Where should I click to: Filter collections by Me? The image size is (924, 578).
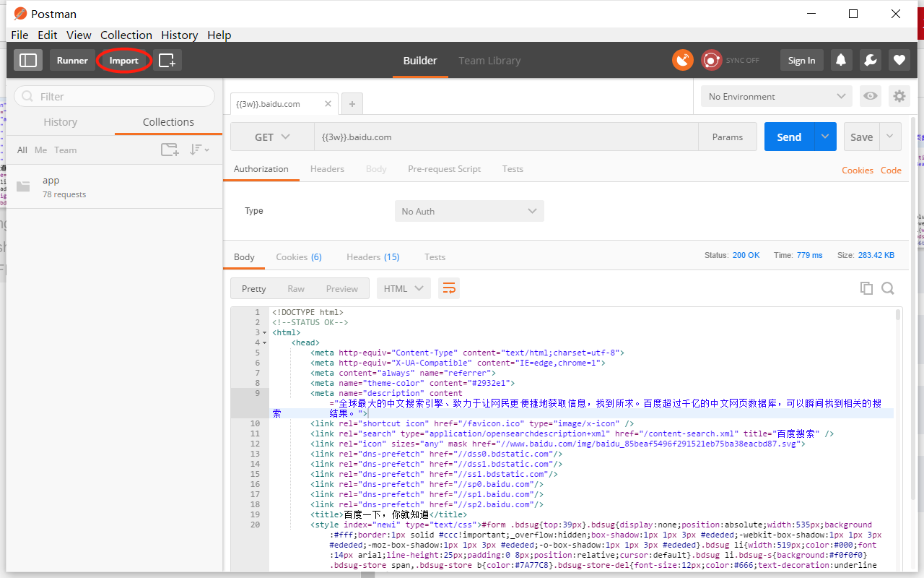[x=40, y=150]
